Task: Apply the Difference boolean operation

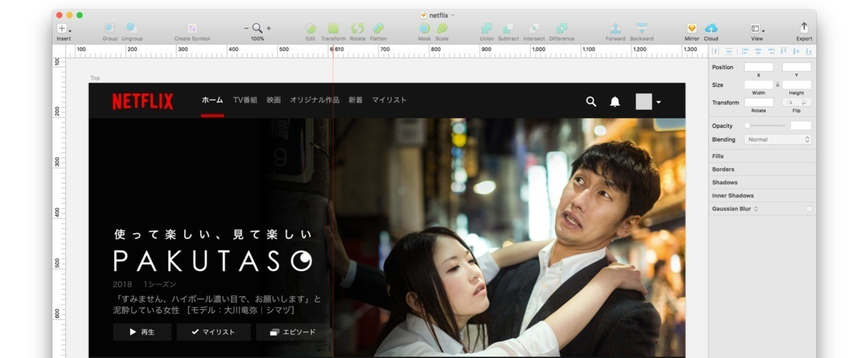Action: (x=561, y=28)
